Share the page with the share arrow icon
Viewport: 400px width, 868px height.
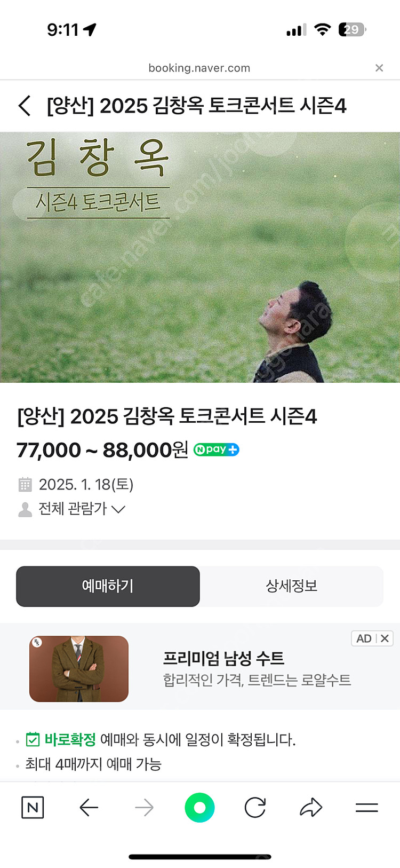[x=311, y=808]
